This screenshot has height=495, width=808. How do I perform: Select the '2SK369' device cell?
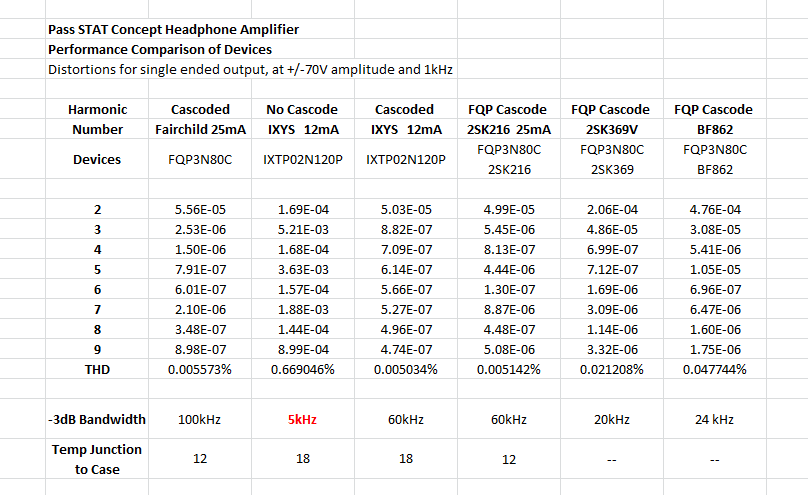tap(612, 169)
